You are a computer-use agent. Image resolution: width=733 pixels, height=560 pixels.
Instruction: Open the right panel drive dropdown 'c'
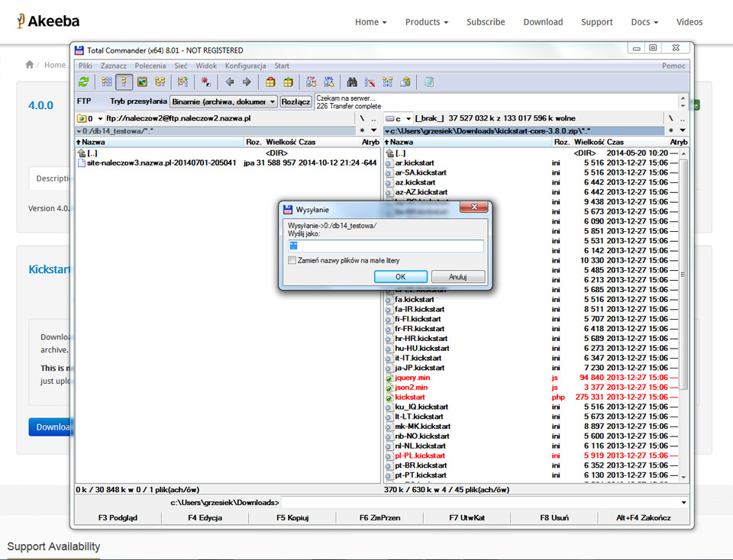pyautogui.click(x=399, y=118)
